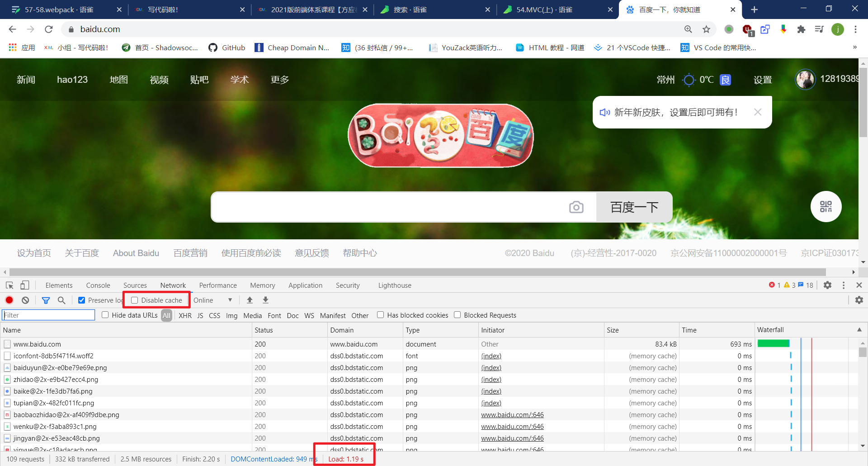Close the new skin notification popup
This screenshot has height=466, width=868.
pos(758,112)
